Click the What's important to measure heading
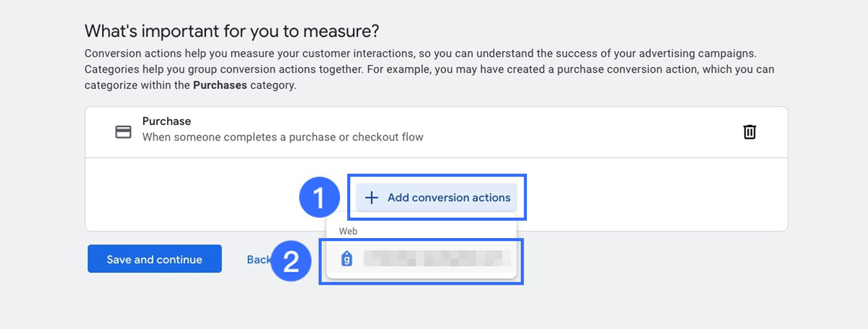The image size is (868, 329). point(232,31)
